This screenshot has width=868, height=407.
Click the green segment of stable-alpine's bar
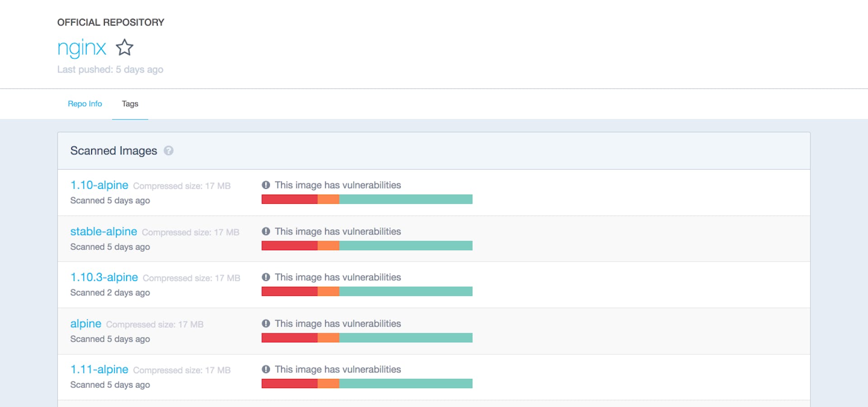point(407,246)
